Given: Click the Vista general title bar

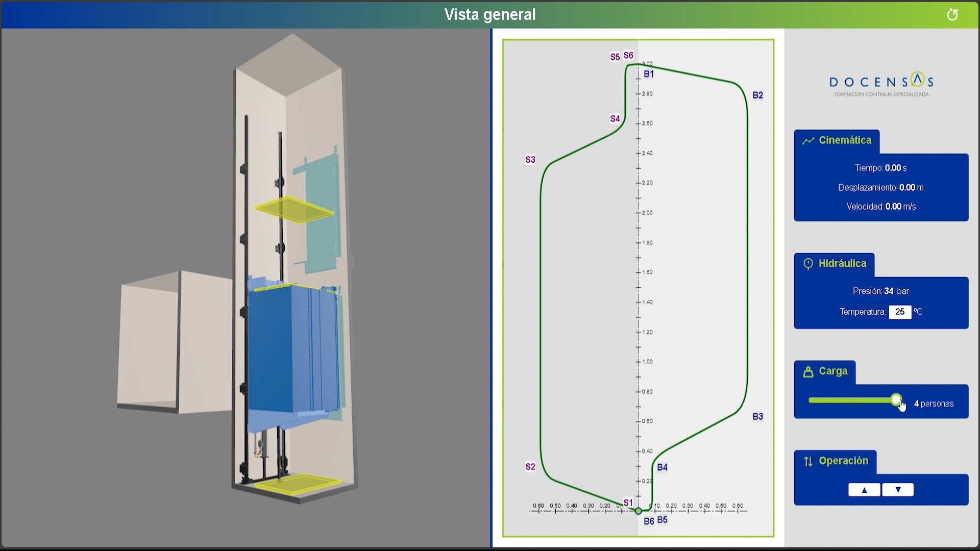Looking at the screenshot, I should 490,14.
